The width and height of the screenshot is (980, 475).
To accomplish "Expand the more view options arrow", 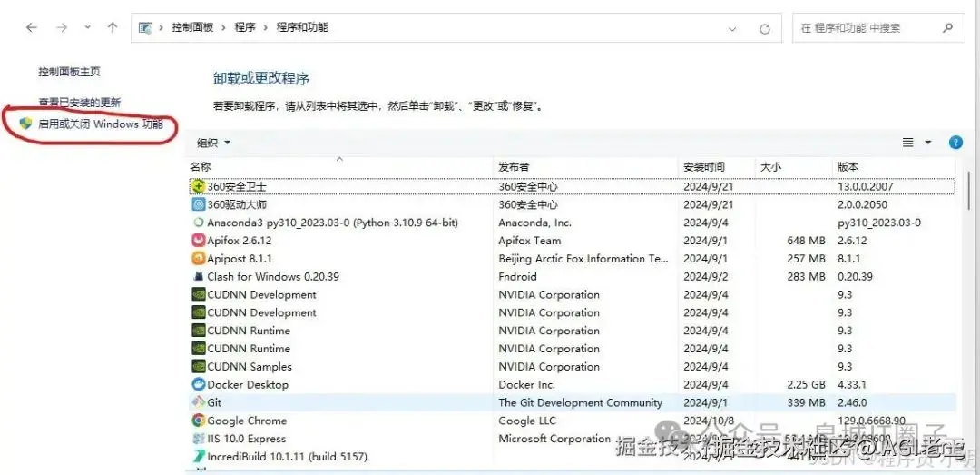I will tap(928, 143).
